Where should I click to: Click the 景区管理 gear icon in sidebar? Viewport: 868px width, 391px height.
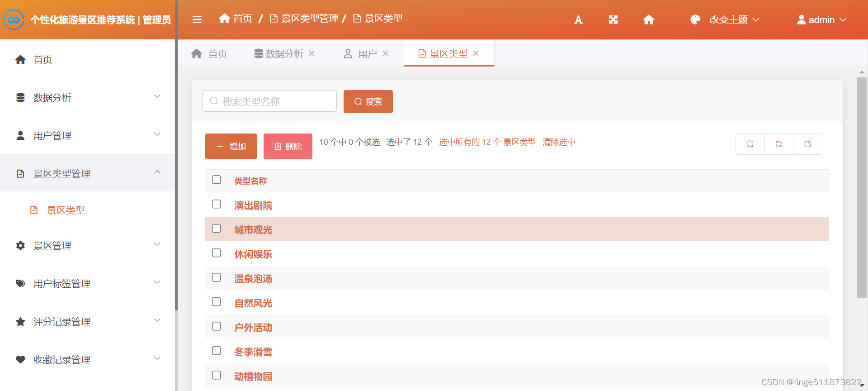20,246
